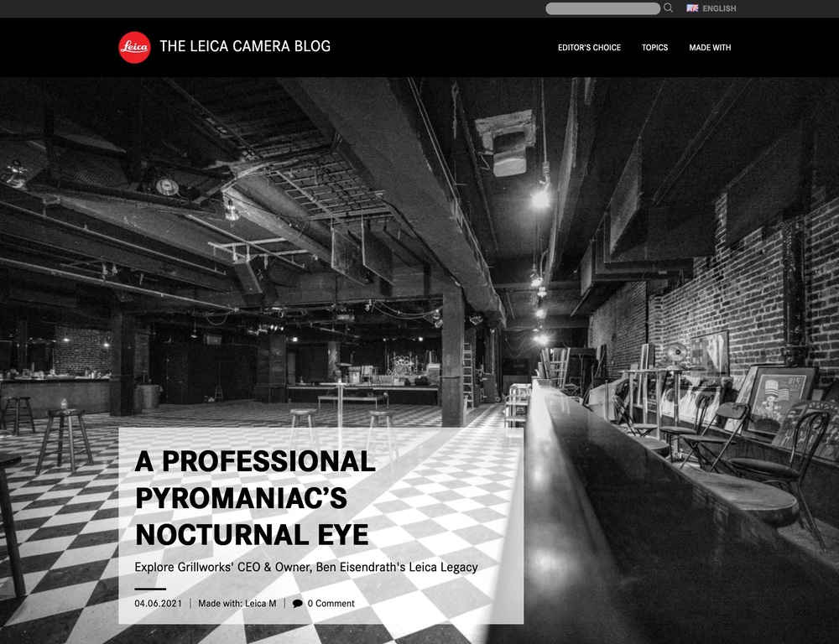Open the Topics menu

654,48
